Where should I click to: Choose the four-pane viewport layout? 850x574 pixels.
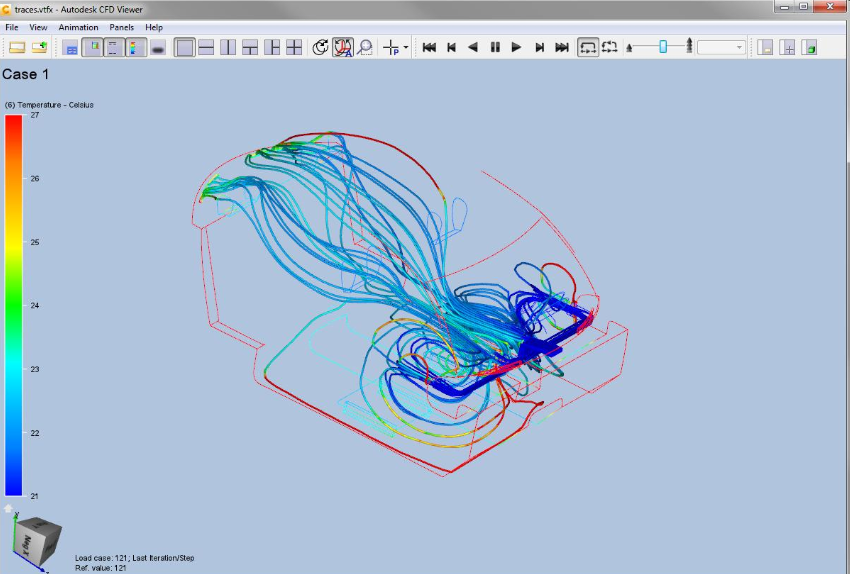pyautogui.click(x=294, y=47)
